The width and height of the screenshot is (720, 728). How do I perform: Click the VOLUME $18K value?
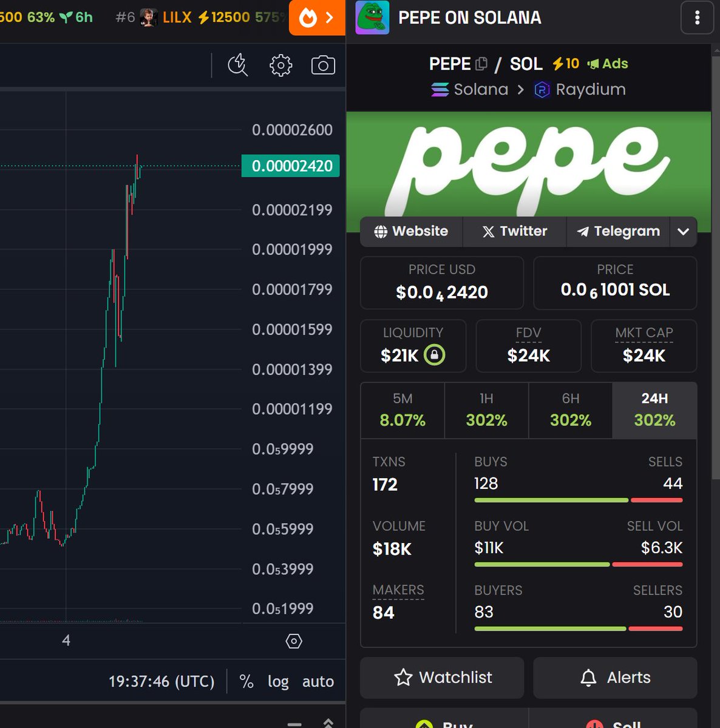click(x=392, y=549)
